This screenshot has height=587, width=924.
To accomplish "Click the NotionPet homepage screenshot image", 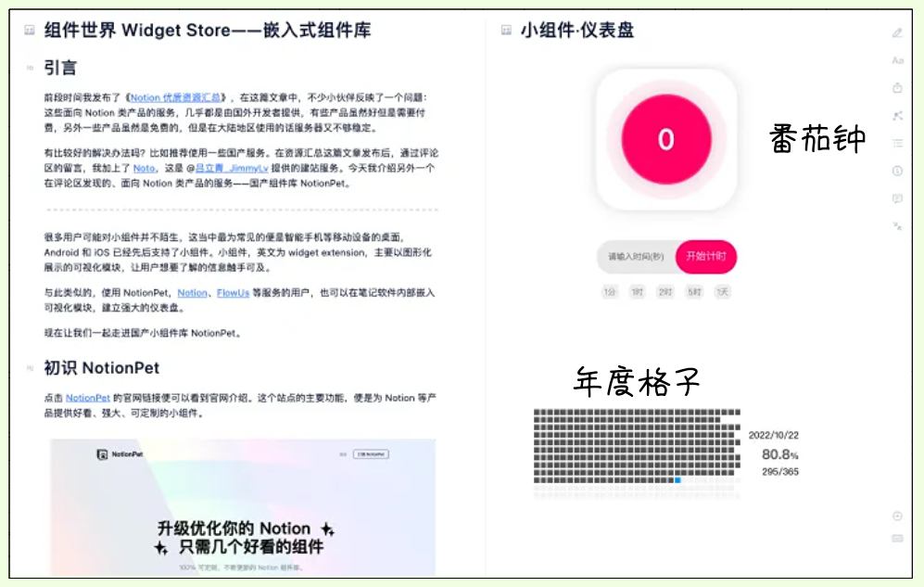I will [243, 507].
